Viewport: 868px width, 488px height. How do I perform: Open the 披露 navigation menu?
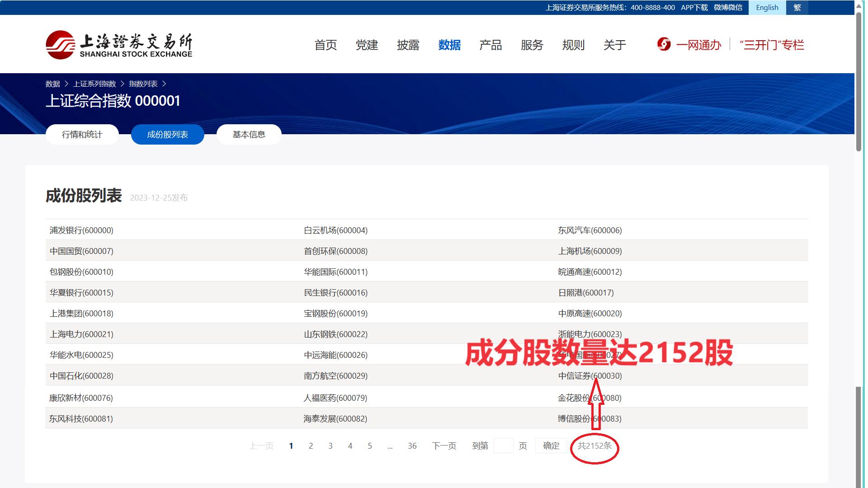[408, 45]
